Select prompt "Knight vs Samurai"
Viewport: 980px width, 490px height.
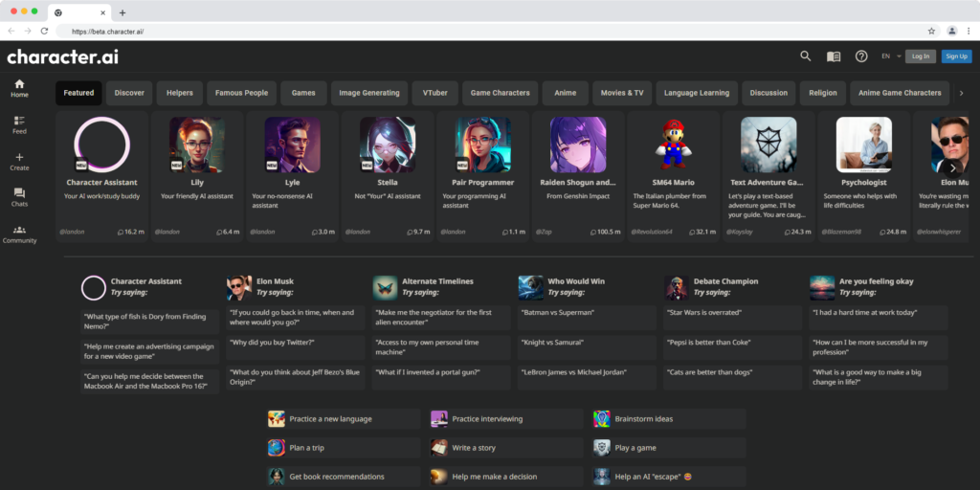pos(587,347)
